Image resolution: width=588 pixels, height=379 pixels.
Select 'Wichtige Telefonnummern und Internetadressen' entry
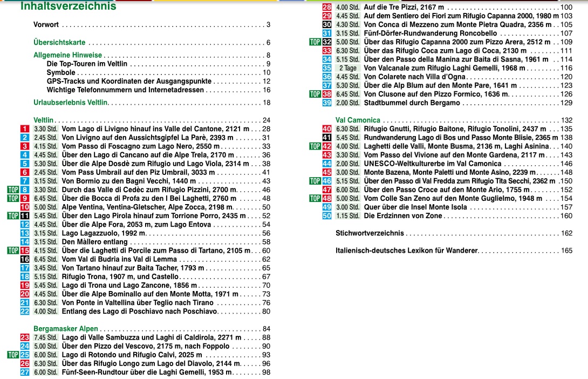(125, 90)
